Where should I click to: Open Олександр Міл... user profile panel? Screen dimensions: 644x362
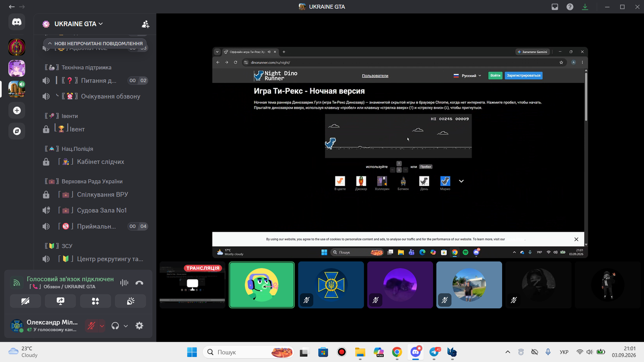point(44,326)
